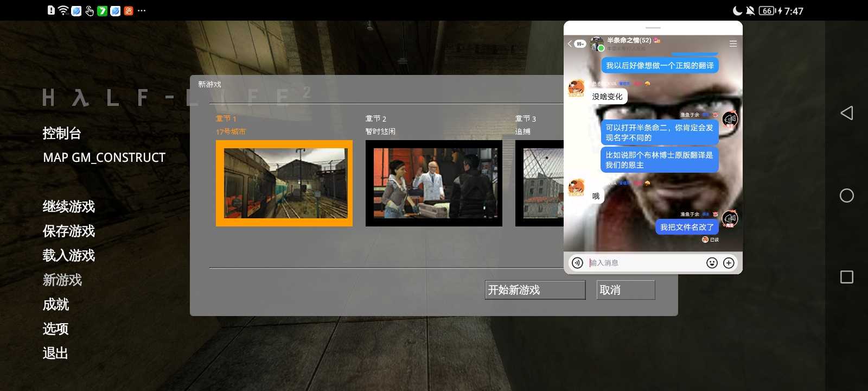Tap the touch hand icon in status bar
The height and width of the screenshot is (391, 868).
click(x=90, y=11)
